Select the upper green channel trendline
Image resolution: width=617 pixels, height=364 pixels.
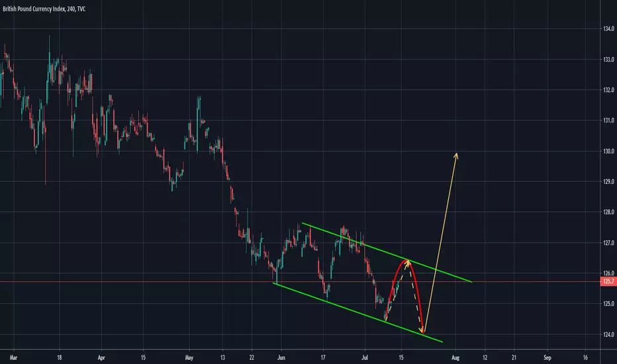387,253
